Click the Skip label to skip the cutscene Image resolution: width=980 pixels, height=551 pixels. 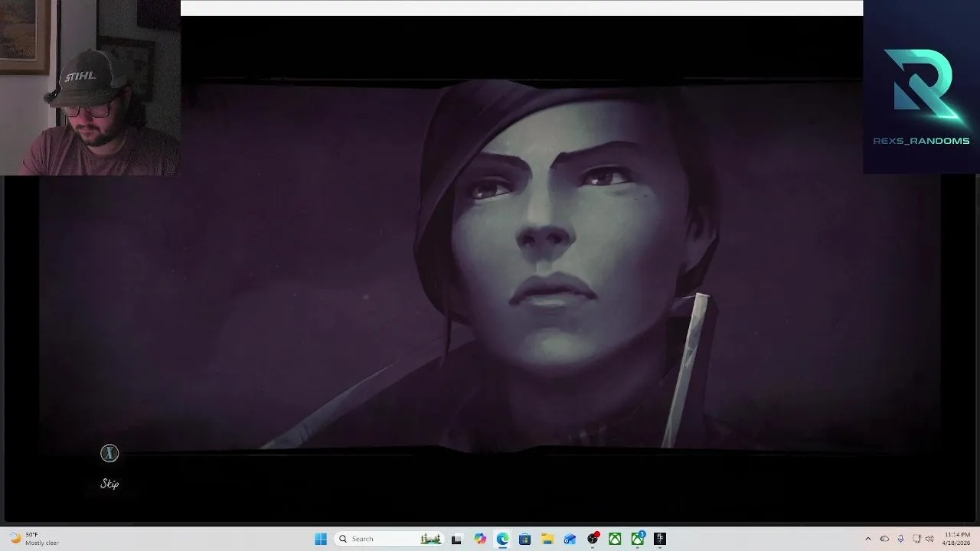pyautogui.click(x=109, y=484)
